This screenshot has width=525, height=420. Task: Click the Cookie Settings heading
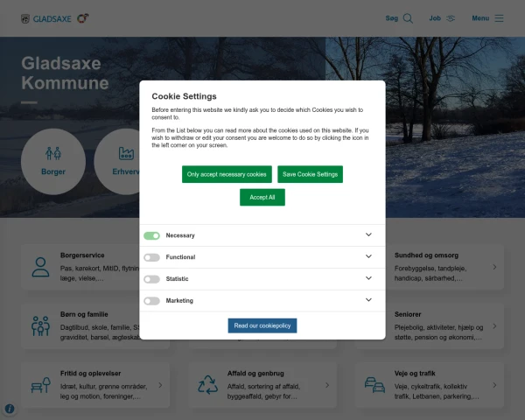tap(184, 96)
